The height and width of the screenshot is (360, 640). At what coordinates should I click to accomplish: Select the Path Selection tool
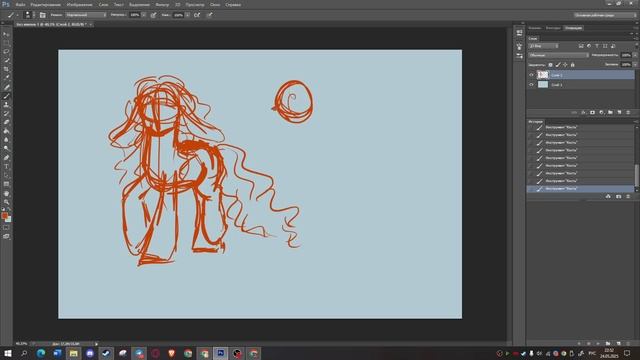[6, 175]
